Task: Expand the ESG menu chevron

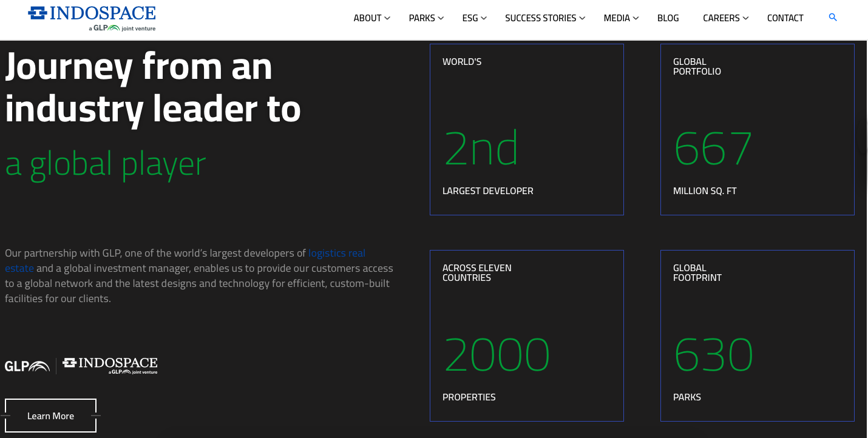Action: pos(484,18)
